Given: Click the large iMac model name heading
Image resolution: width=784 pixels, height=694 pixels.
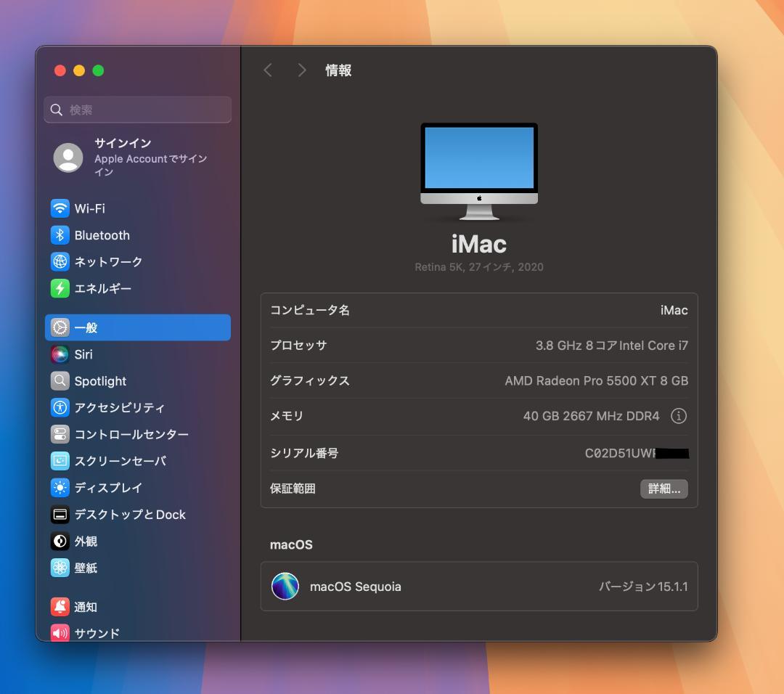Looking at the screenshot, I should point(479,244).
